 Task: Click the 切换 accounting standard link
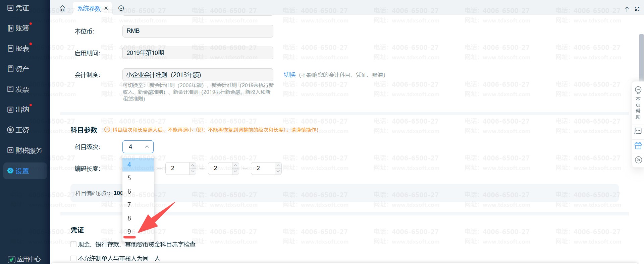tap(289, 75)
